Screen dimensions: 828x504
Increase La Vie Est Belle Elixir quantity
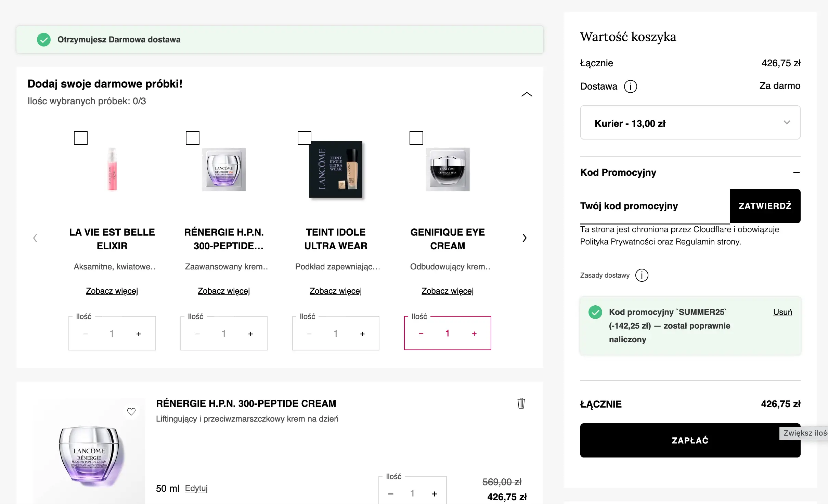point(139,334)
